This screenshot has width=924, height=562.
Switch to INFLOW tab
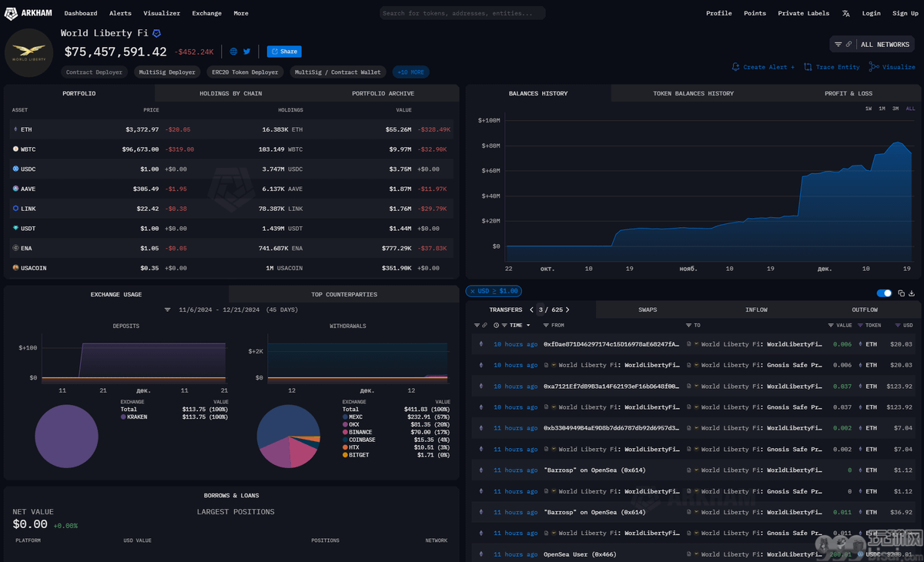[x=756, y=309]
